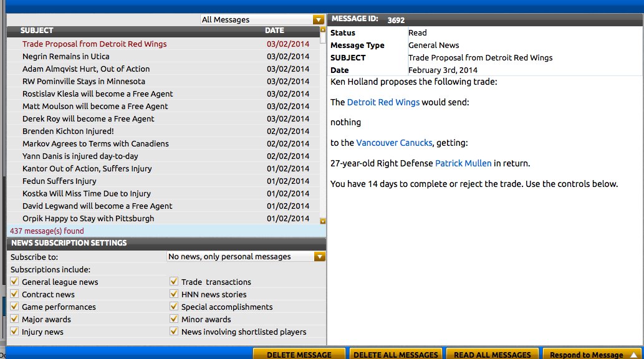Uncheck the Contract news subscription
Screen dimensions: 644x359
(15, 295)
